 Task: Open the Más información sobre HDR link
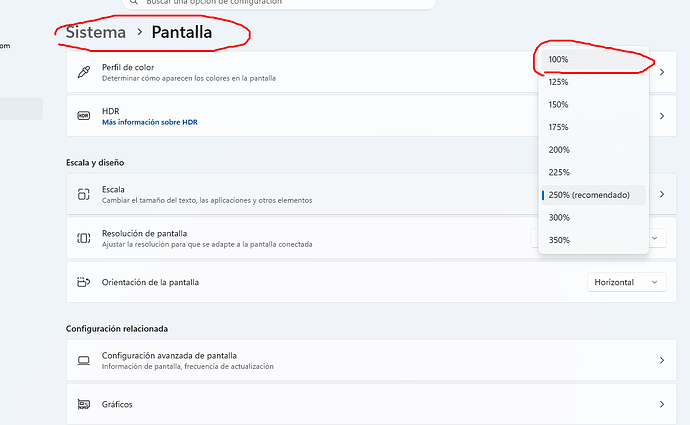pyautogui.click(x=148, y=122)
